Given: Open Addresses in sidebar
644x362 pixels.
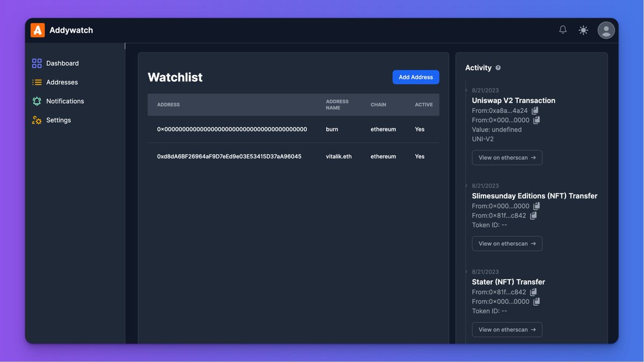Looking at the screenshot, I should (62, 82).
